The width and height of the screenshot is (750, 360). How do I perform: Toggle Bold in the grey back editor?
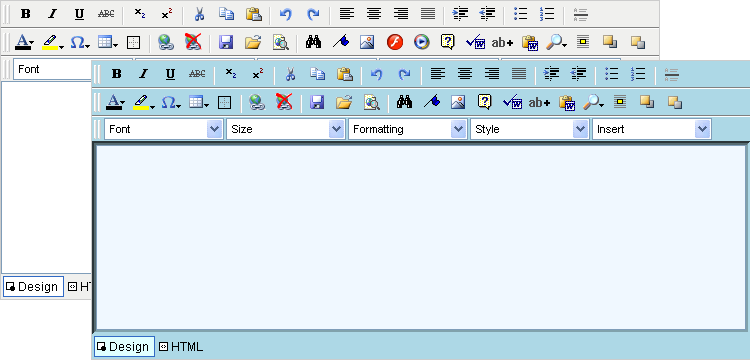25,14
